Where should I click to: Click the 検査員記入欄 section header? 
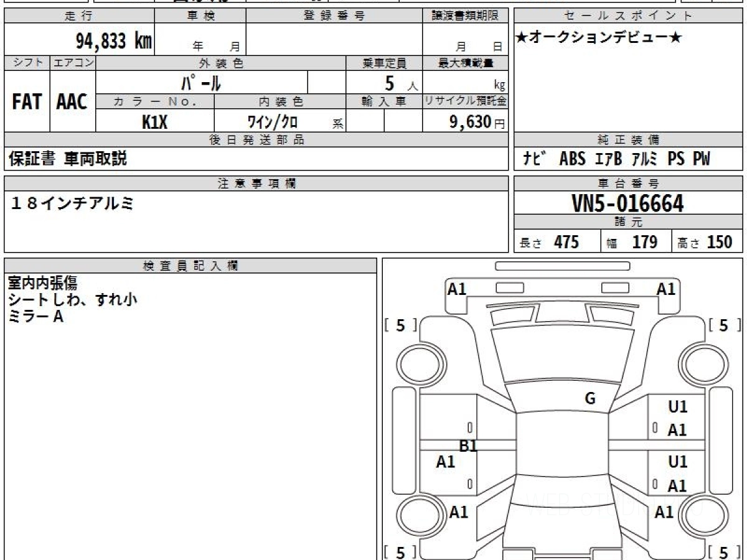point(190,266)
